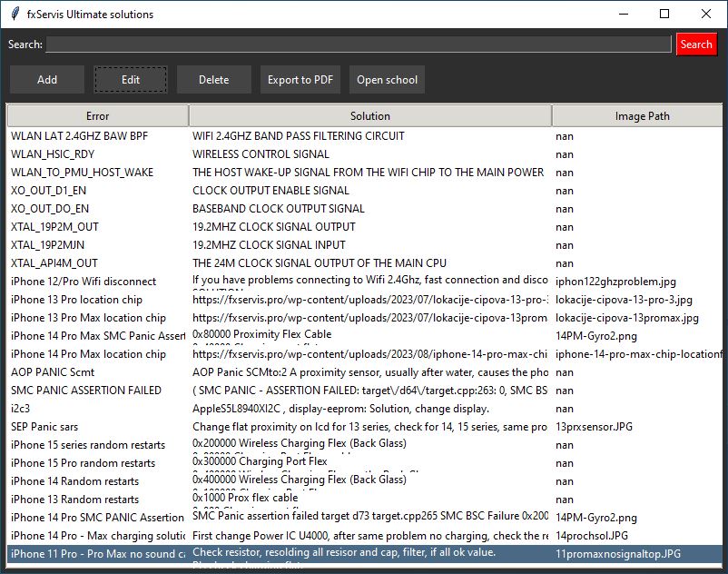Select the WLAN_TO_PMU_HOST_WAKE row
728x574 pixels.
point(365,173)
